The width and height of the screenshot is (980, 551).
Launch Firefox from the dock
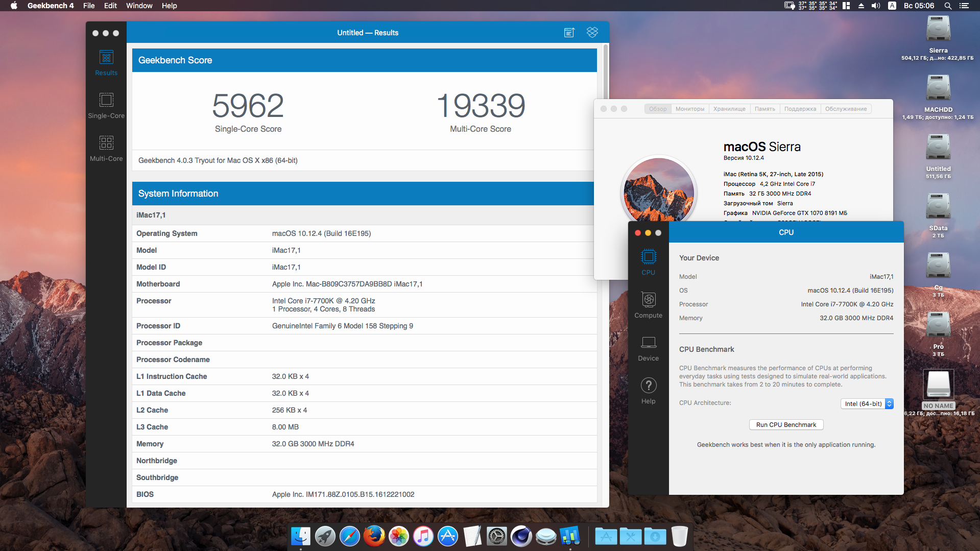(x=374, y=536)
